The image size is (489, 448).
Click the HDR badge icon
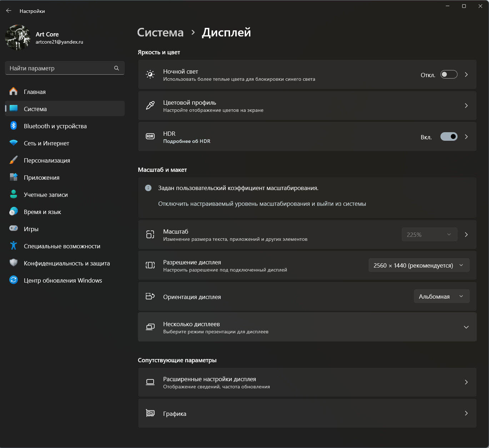(x=150, y=136)
